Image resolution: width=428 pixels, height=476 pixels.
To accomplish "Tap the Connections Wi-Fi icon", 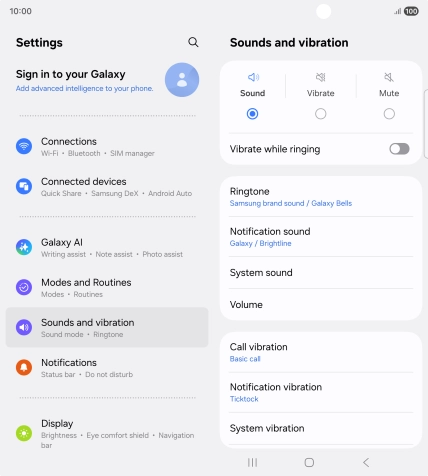I will point(24,146).
